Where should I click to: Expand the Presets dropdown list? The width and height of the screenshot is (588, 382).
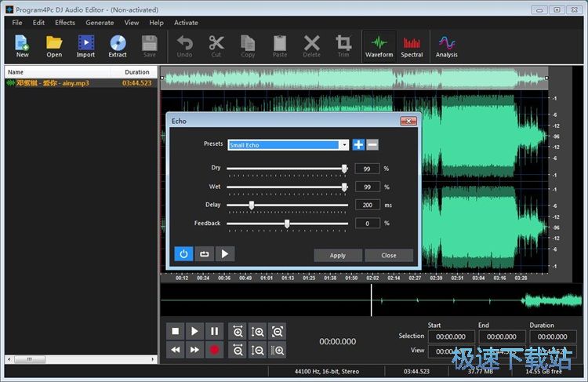pos(344,144)
